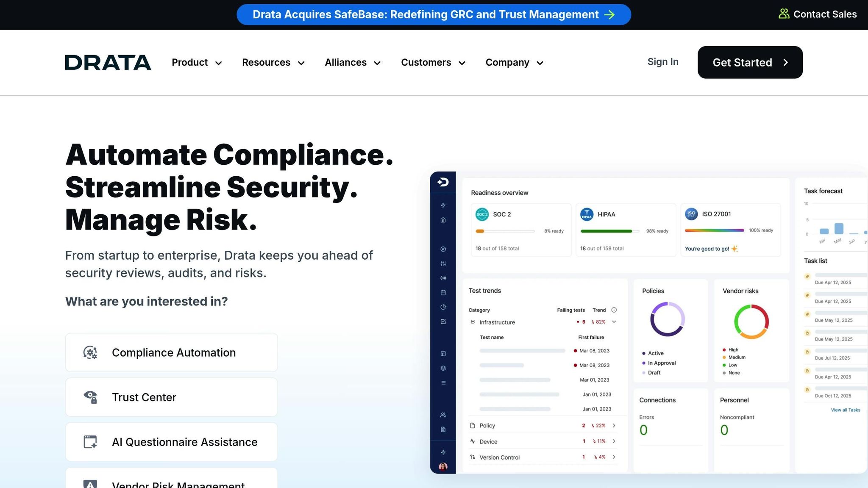This screenshot has height=488, width=868.
Task: Click the Sign In link
Action: pos(663,62)
